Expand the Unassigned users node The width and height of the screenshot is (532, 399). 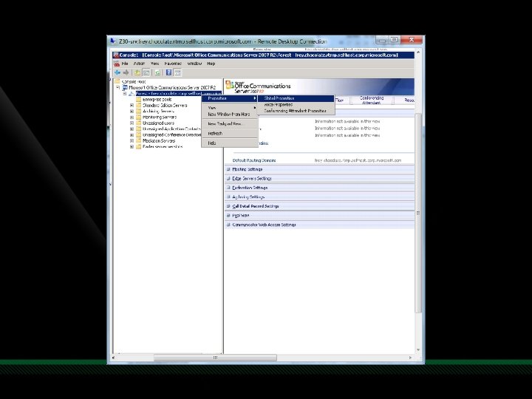coord(132,123)
